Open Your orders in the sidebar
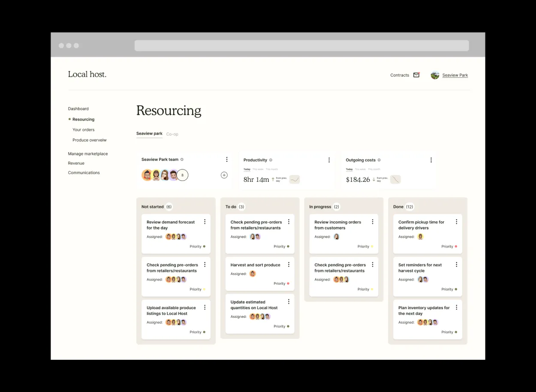 [84, 130]
